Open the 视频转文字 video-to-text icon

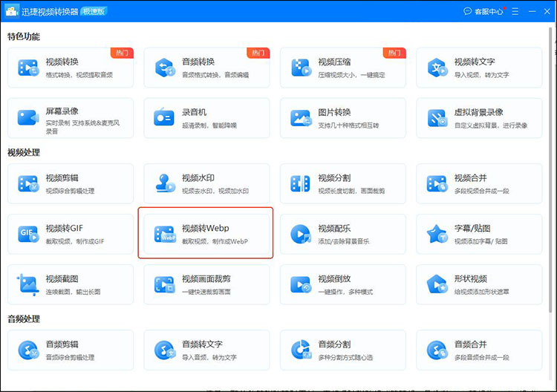437,68
